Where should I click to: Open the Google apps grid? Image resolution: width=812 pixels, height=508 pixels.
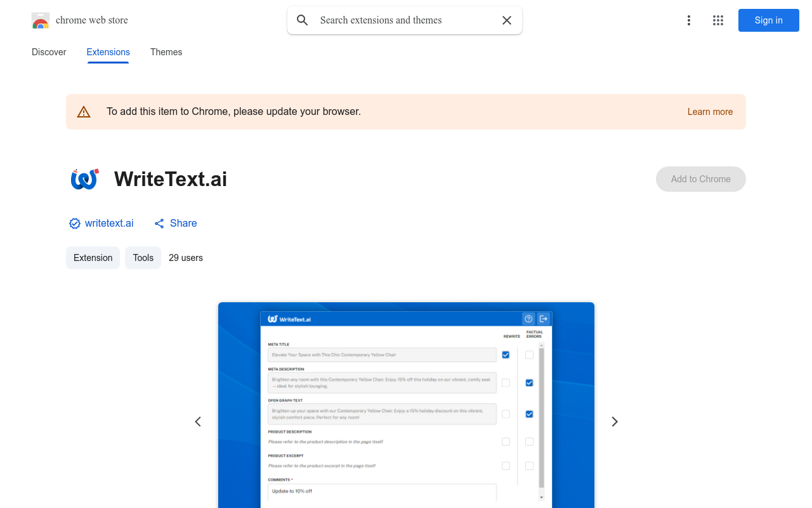(718, 20)
